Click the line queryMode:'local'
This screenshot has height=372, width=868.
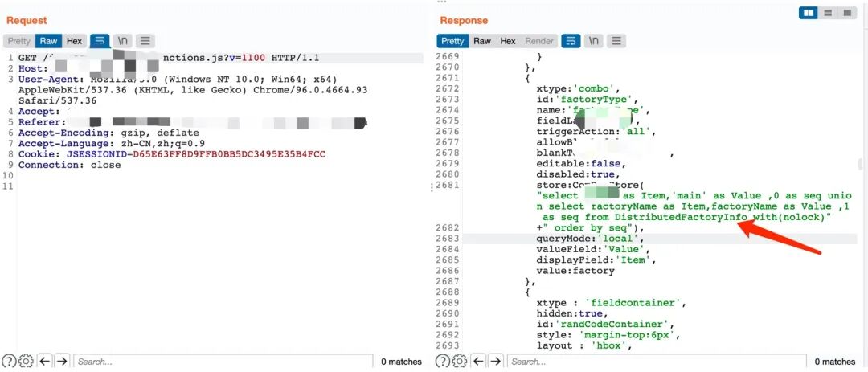click(x=591, y=239)
